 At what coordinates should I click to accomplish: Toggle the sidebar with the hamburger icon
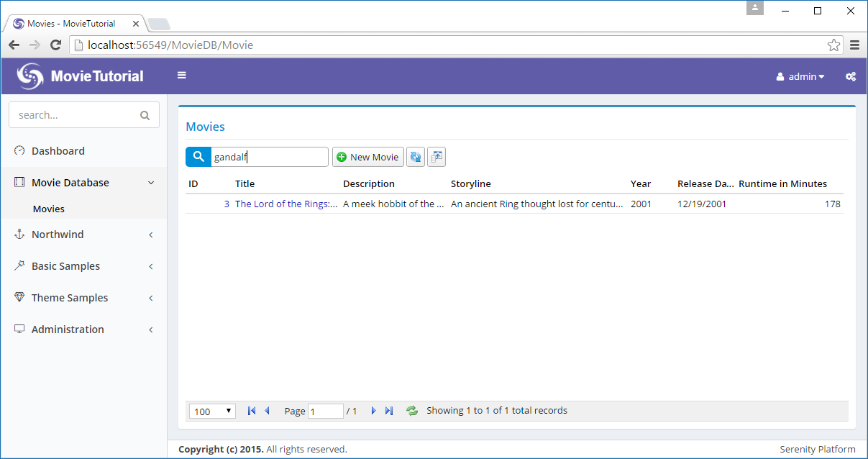(x=182, y=76)
